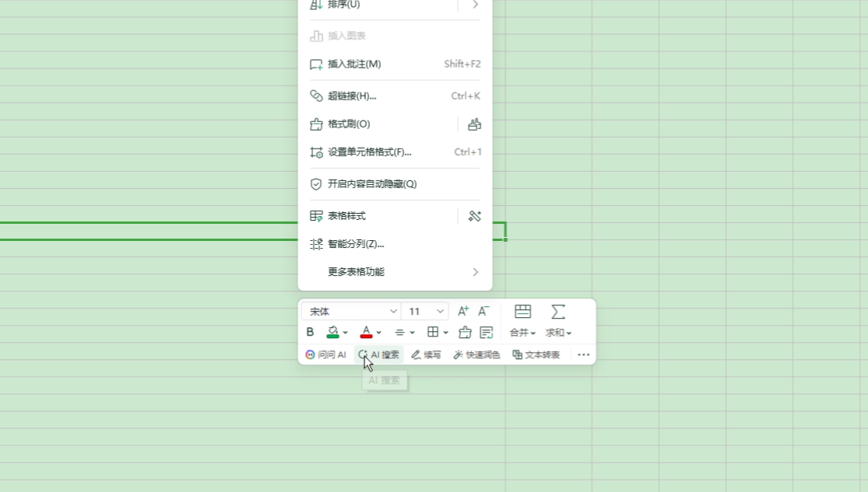Click format painter icon in mini toolbar
868x492 pixels.
[x=465, y=333]
